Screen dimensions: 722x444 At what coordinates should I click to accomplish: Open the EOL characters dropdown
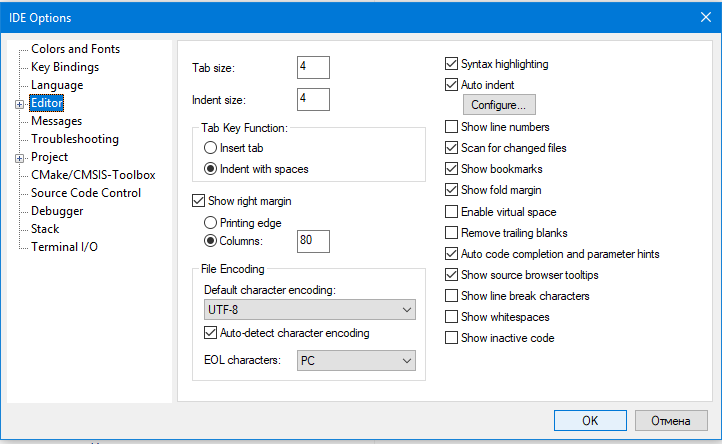point(356,360)
